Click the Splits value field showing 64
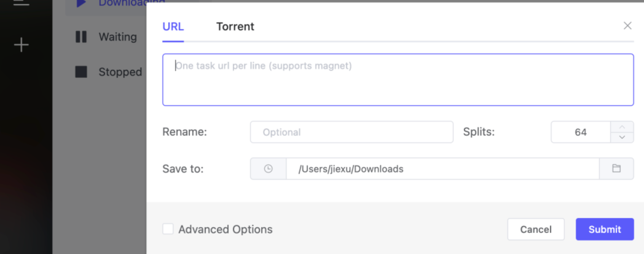 (x=581, y=132)
